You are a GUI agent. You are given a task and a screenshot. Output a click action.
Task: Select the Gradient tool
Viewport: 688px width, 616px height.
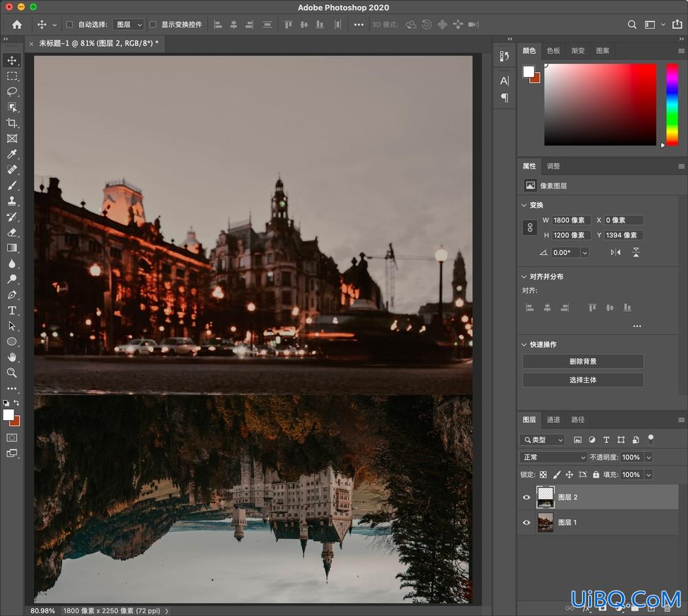12,247
